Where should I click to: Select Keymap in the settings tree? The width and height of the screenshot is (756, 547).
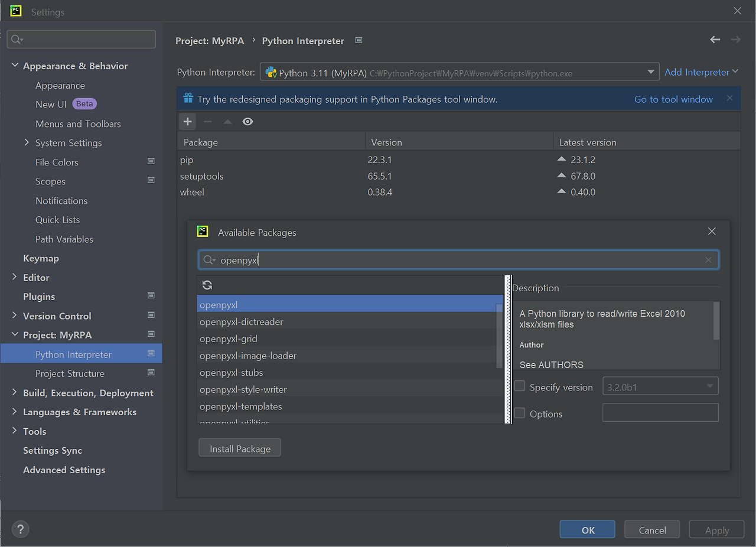coord(41,258)
